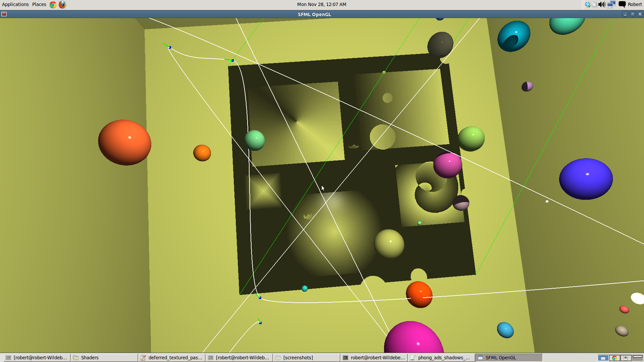Open the Applications menu
The height and width of the screenshot is (362, 644).
15,4
